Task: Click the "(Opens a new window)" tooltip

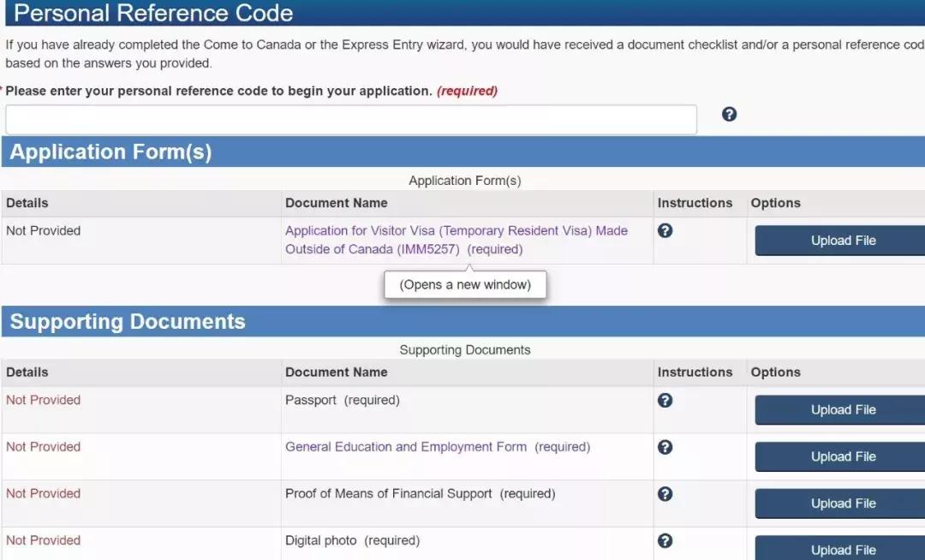Action: click(x=465, y=284)
